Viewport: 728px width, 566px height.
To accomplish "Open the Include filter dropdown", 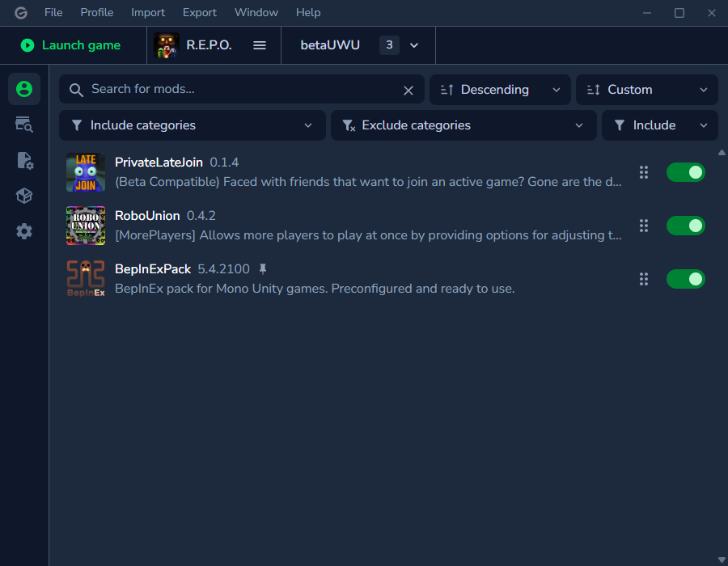I will point(660,125).
